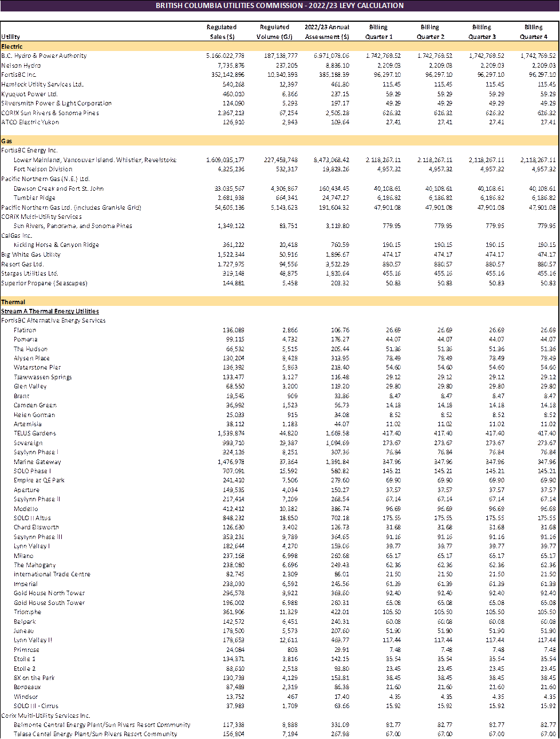This screenshot has height=739, width=560.
Task: Select the 'Billing Quarter 2' column header
Action: click(x=430, y=32)
